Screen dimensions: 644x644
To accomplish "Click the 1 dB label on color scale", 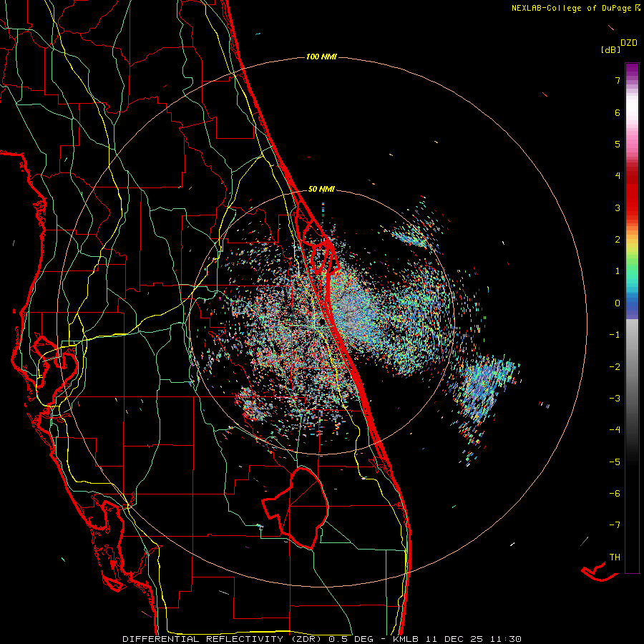I will 618,271.
